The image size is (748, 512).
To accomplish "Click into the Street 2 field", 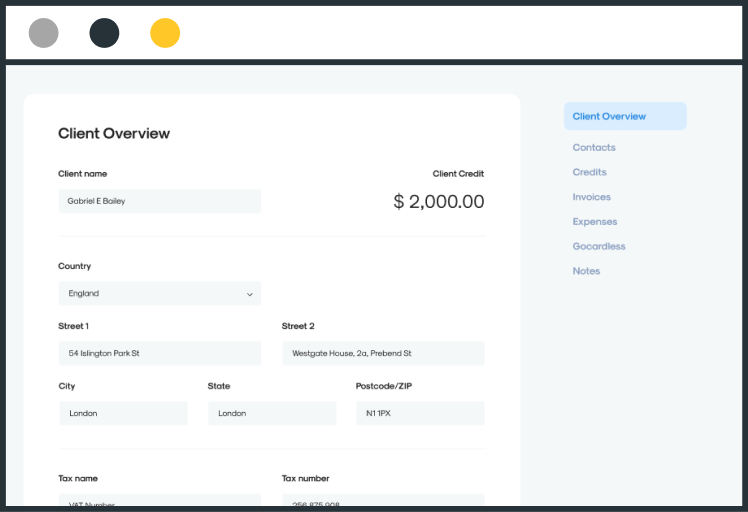I will tap(383, 353).
